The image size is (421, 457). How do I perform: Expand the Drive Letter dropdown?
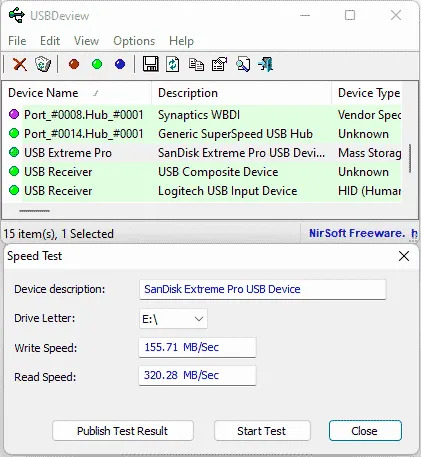coord(173,319)
